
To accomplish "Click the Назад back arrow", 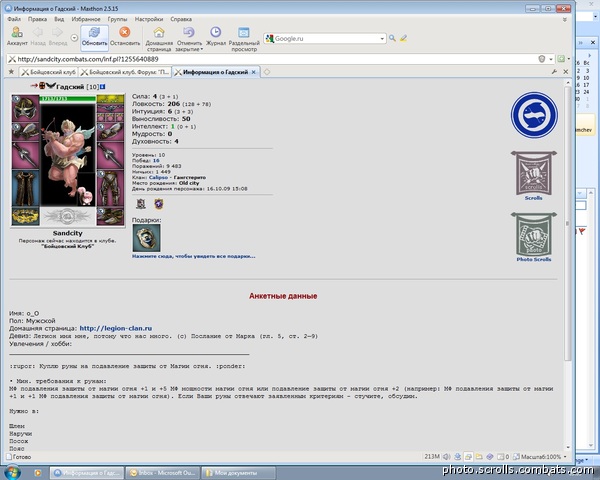I will tap(38, 36).
